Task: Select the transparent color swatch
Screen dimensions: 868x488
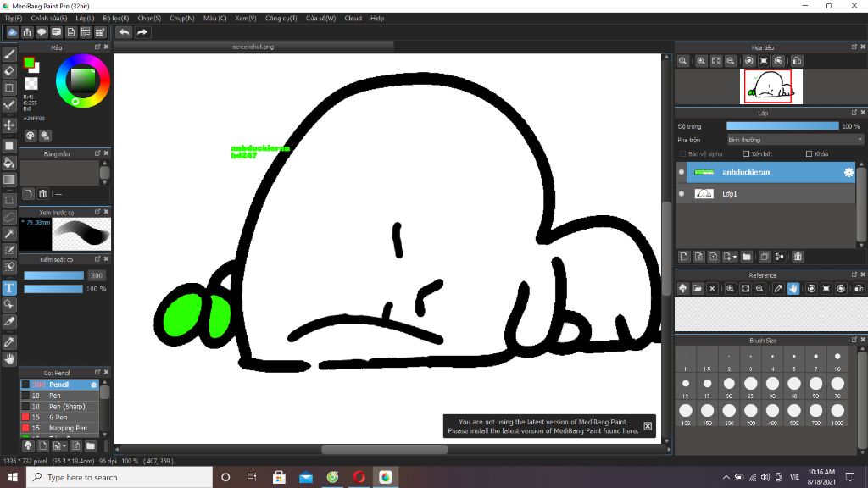Action: point(31,84)
